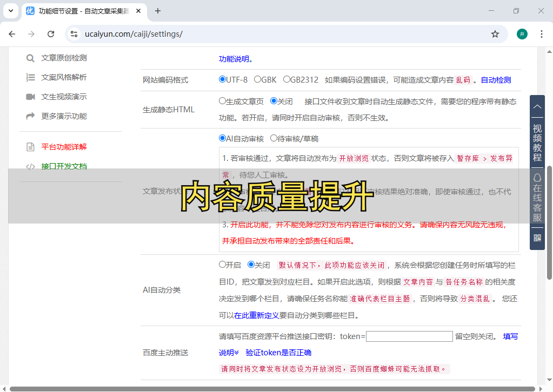The image size is (553, 392).
Task: Click the list icon beside 文案风格解析
Action: point(30,77)
